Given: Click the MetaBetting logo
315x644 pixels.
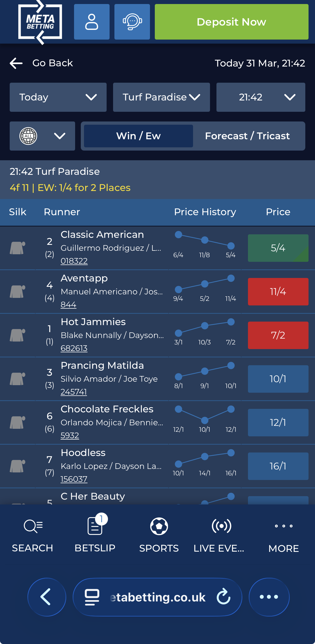Looking at the screenshot, I should (x=40, y=22).
